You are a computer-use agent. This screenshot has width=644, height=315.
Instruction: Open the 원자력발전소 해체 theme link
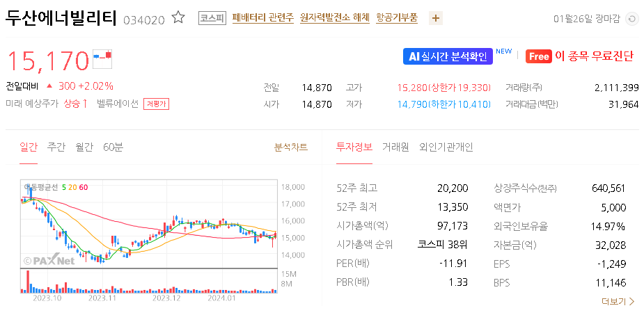335,17
